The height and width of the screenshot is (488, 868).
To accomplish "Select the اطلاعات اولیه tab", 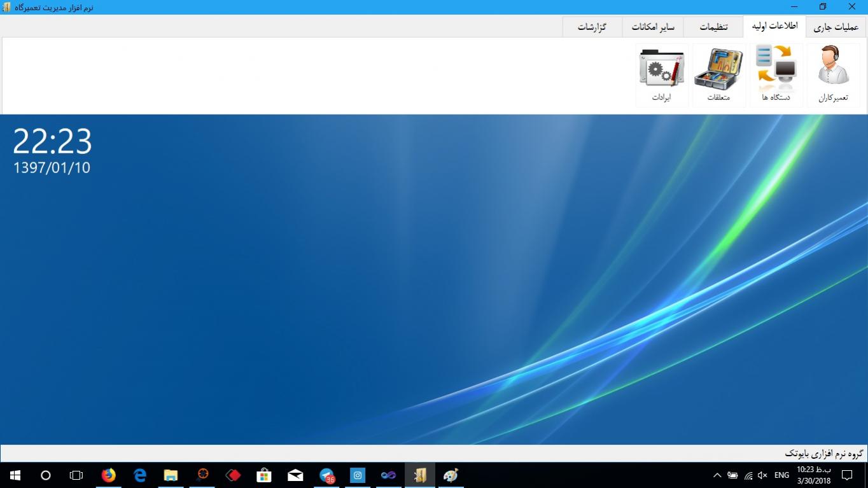I will (x=774, y=26).
